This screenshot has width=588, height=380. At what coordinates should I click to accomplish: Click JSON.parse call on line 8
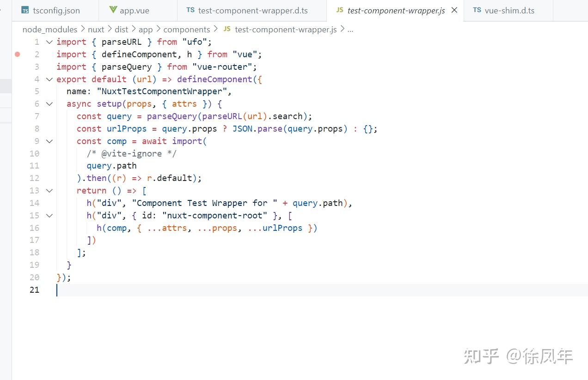257,129
